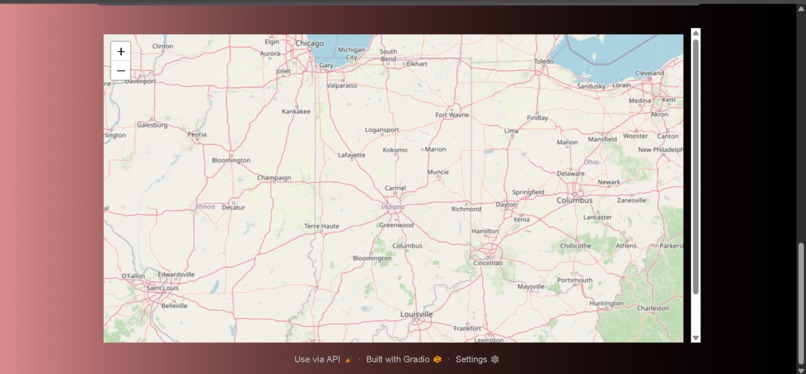Click the Kokomo label on the map
Viewport: 806px width, 374px height.
(395, 150)
